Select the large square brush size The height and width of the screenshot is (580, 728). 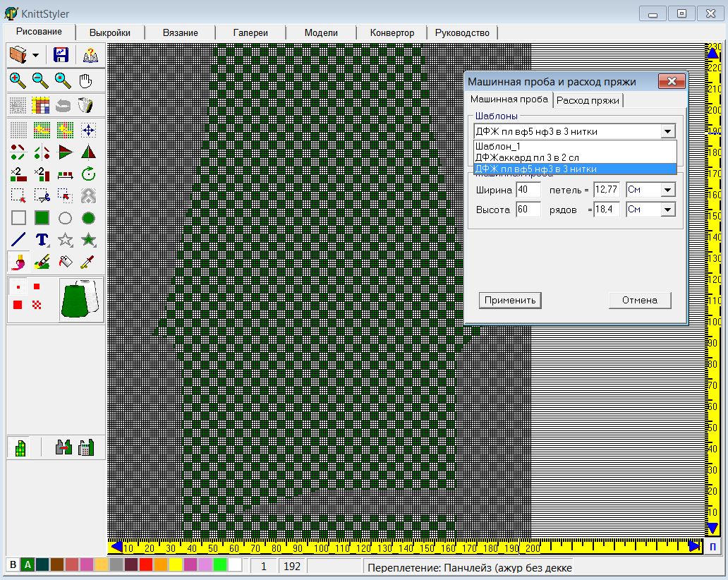point(18,304)
